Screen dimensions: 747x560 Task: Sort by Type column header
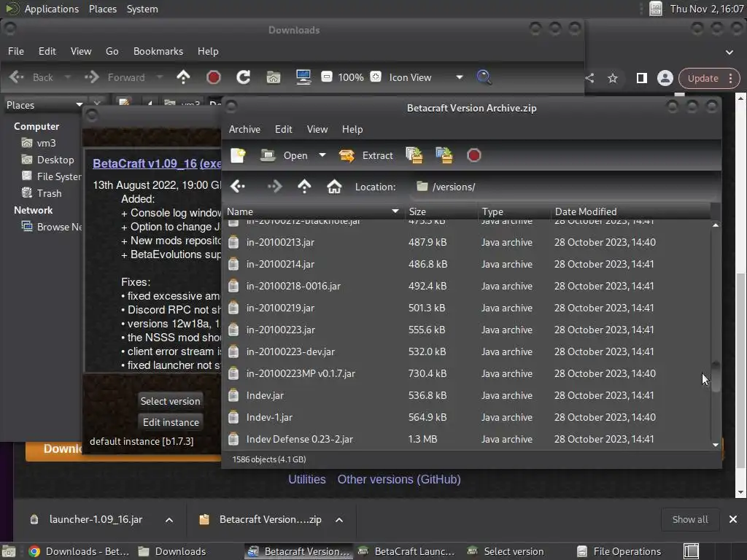coord(514,211)
